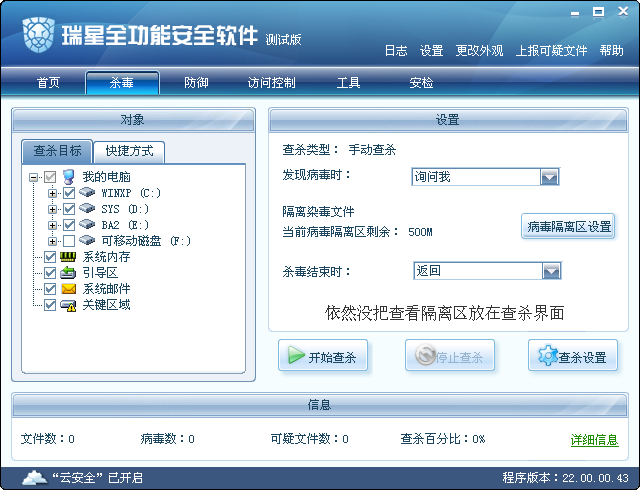
Task: Open the 日志 menu link
Action: click(396, 51)
